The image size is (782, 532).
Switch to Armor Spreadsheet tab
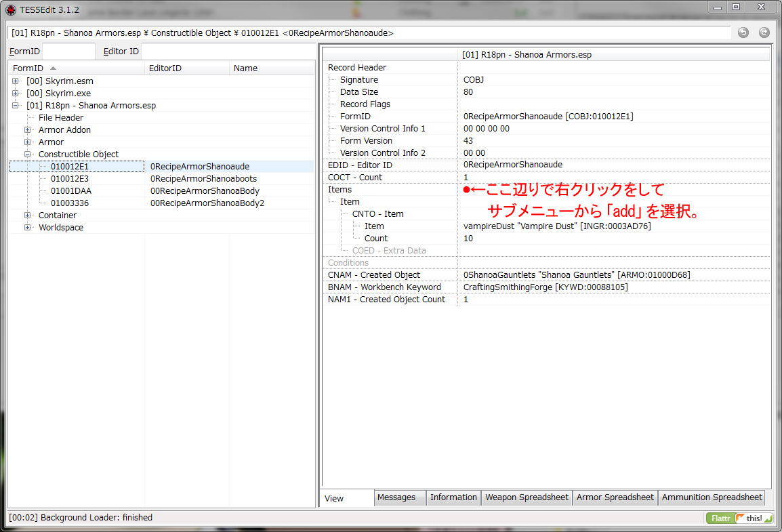(615, 497)
